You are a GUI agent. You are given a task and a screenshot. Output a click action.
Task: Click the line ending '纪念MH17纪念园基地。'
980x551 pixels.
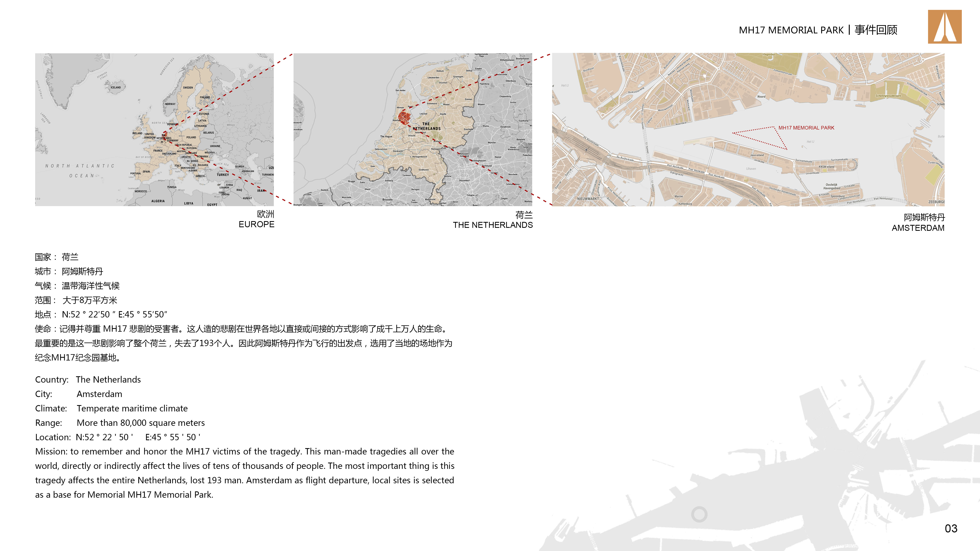pos(78,358)
